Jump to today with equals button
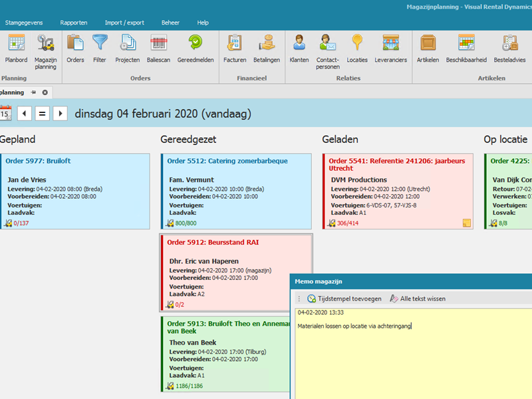This screenshot has height=399, width=532. coord(42,114)
